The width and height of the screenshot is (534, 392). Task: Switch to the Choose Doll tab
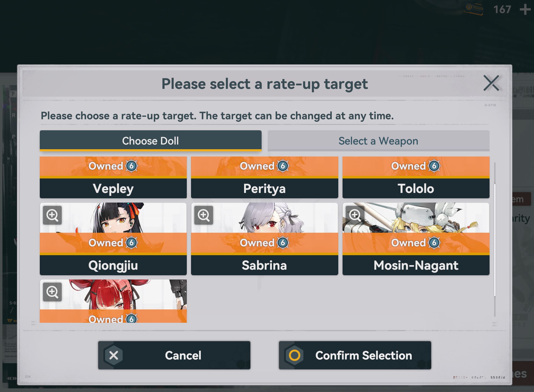click(151, 141)
